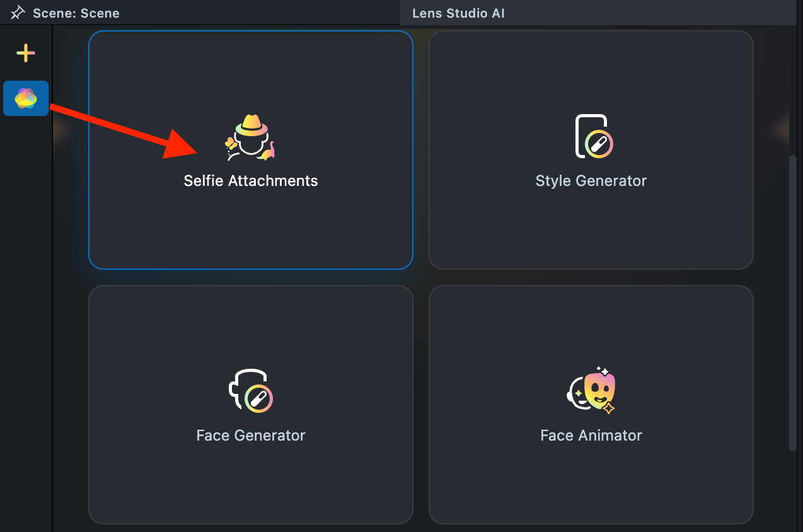Click the "Face Generator" text label
Viewport: 803px width, 532px height.
pos(251,436)
